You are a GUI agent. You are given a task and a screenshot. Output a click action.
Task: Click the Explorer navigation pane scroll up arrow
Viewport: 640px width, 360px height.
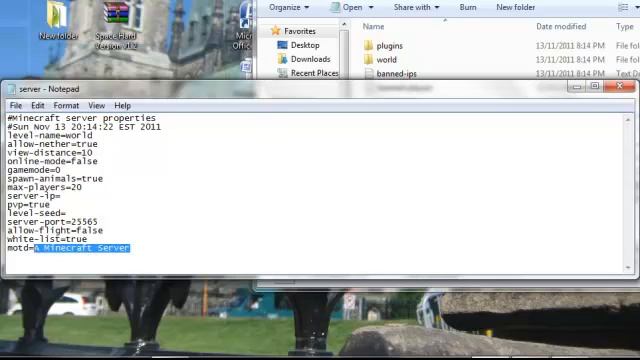coord(344,24)
